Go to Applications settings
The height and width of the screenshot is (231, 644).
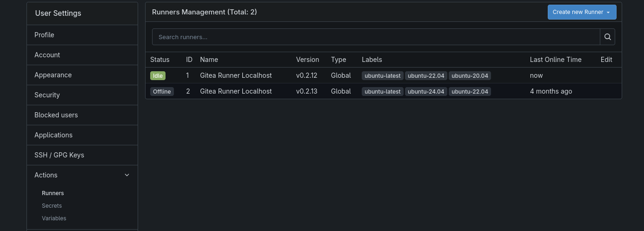(x=82, y=135)
